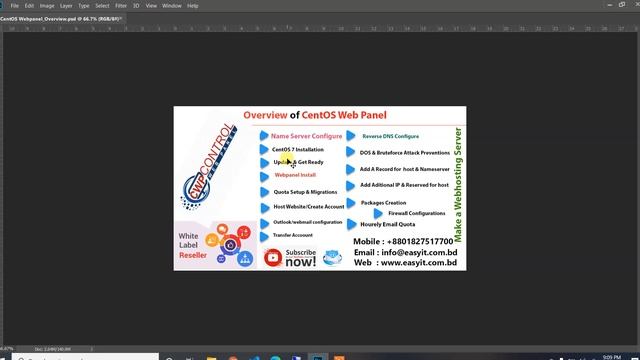This screenshot has height=360, width=640.
Task: Open the Help menu
Action: (x=192, y=6)
